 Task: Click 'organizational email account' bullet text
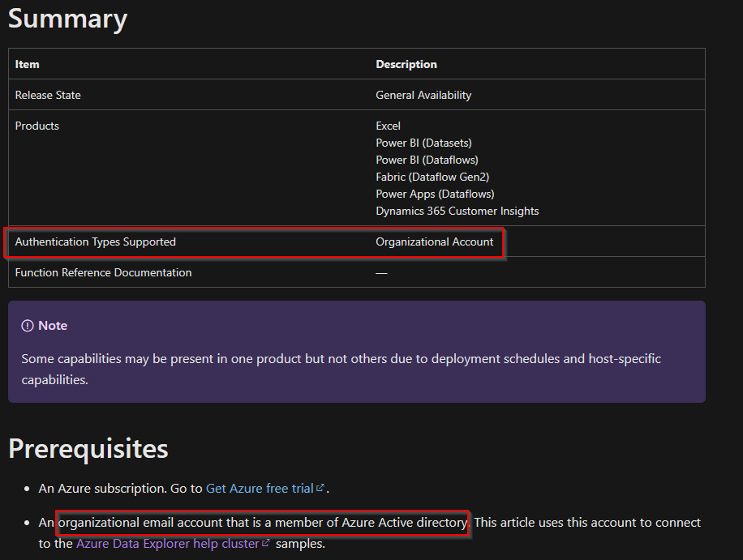263,522
